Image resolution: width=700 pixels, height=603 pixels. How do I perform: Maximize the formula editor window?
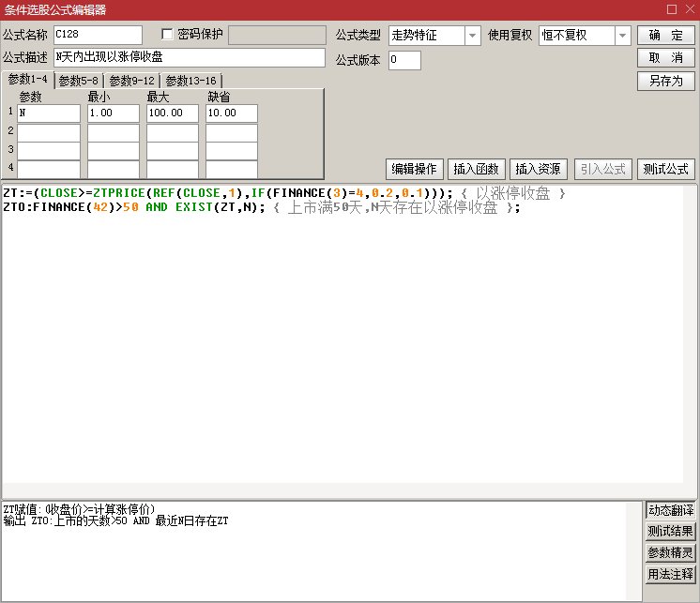(670, 9)
